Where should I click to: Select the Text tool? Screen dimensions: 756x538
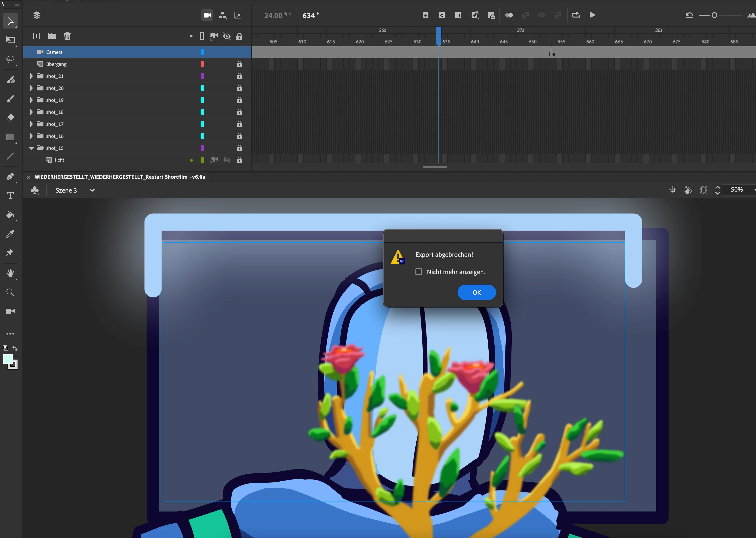coord(10,195)
